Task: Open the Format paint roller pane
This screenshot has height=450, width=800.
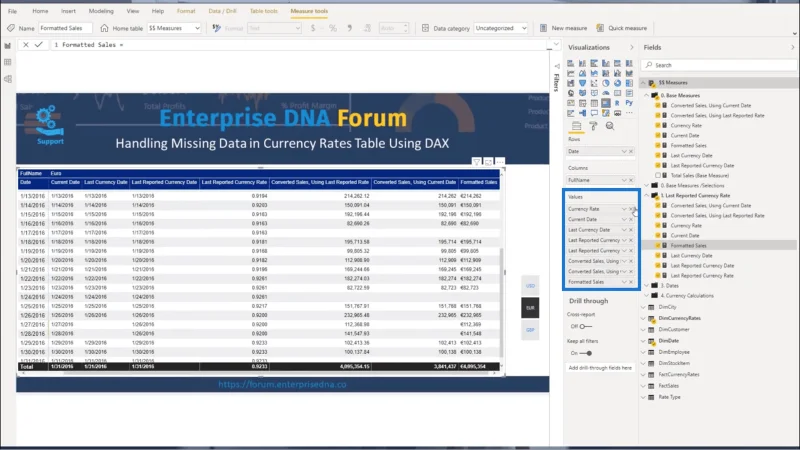Action: [x=593, y=126]
